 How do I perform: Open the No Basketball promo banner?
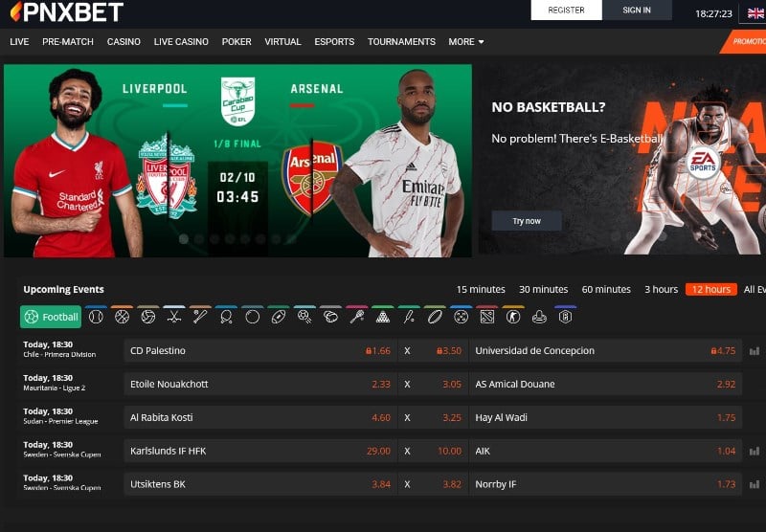tap(621, 159)
